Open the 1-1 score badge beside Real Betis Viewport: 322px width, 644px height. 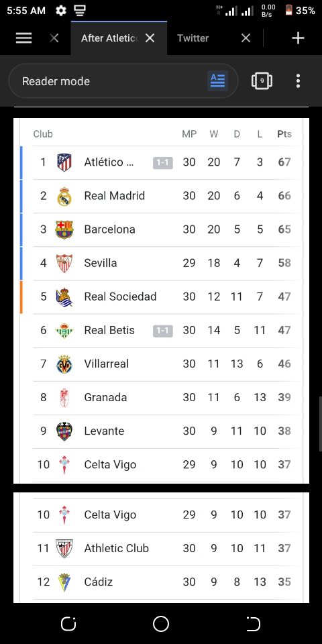click(163, 330)
